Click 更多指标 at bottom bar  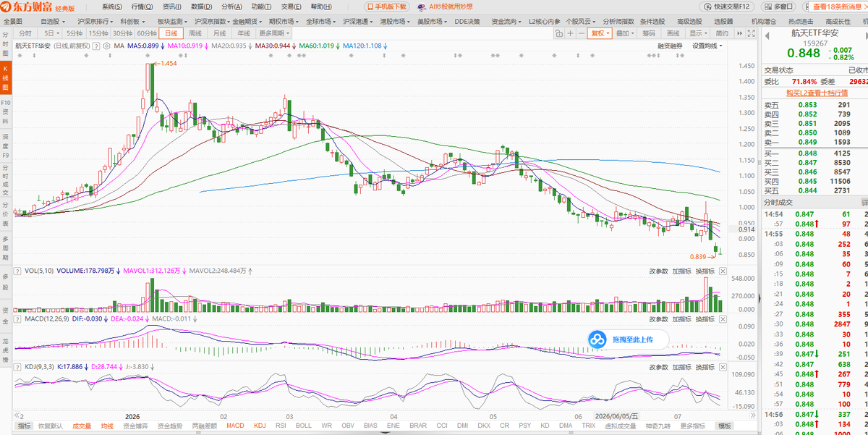click(x=692, y=426)
